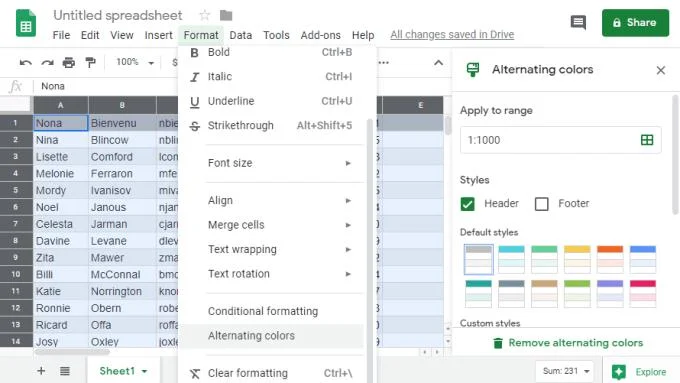Image resolution: width=680 pixels, height=383 pixels.
Task: Select the orange default style swatch
Action: point(610,259)
